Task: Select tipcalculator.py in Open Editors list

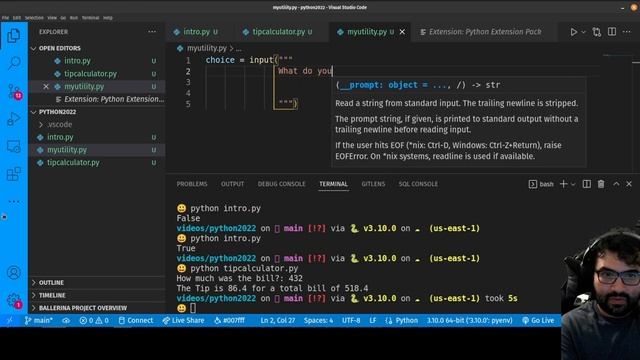Action: coord(90,74)
